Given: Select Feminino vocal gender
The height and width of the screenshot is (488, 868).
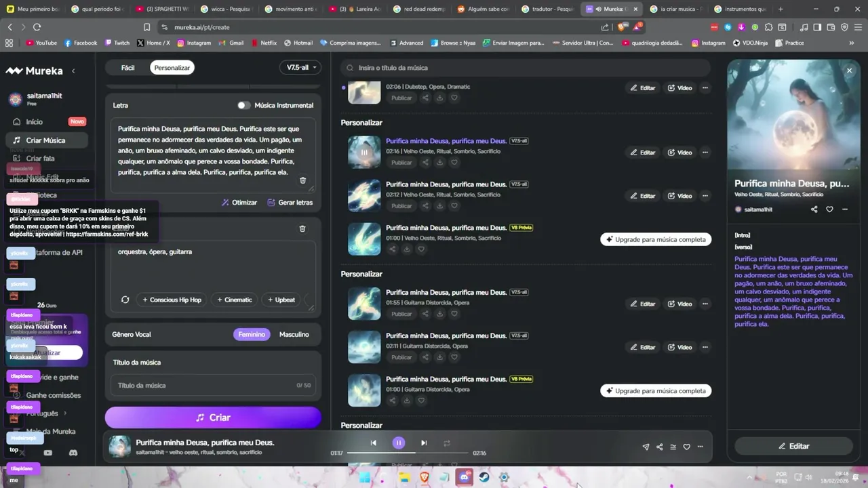Looking at the screenshot, I should [252, 334].
